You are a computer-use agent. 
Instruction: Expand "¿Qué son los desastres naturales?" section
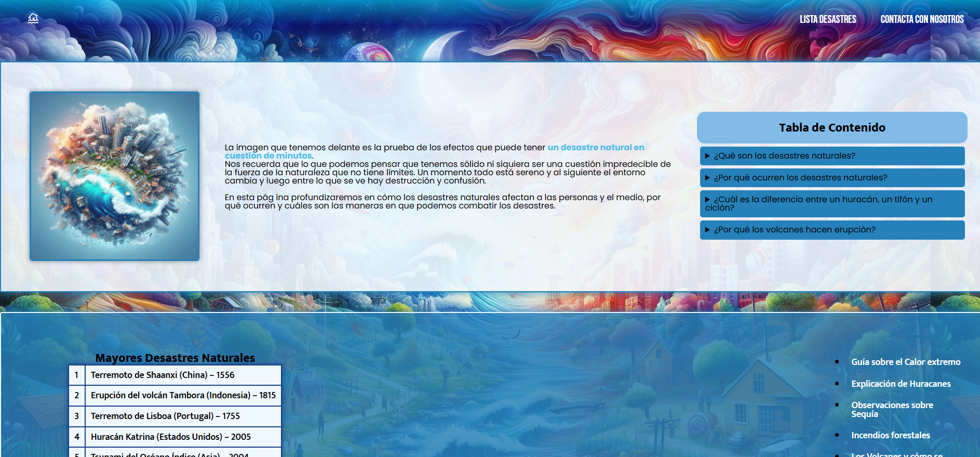coord(784,156)
